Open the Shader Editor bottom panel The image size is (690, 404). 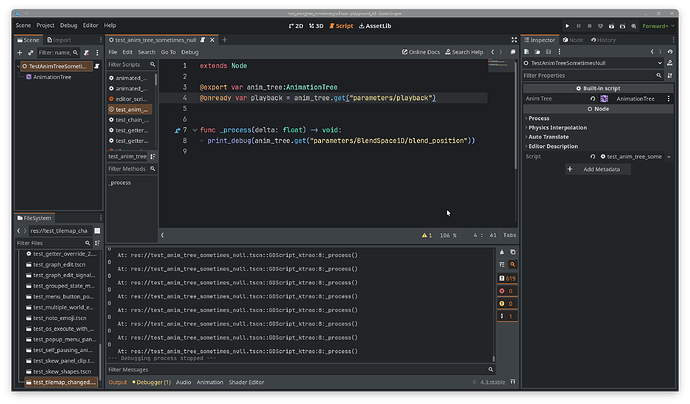coord(246,382)
